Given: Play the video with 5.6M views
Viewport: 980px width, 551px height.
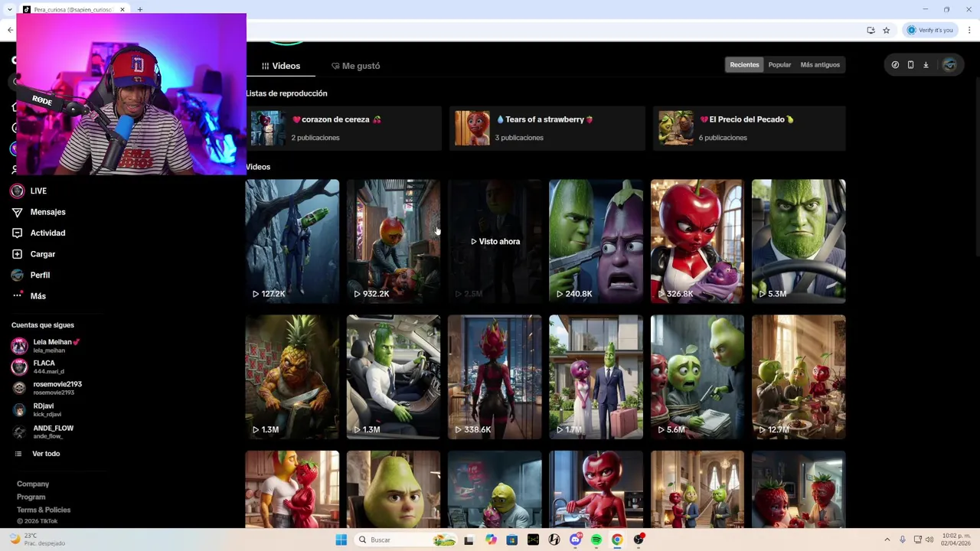Looking at the screenshot, I should click(697, 377).
